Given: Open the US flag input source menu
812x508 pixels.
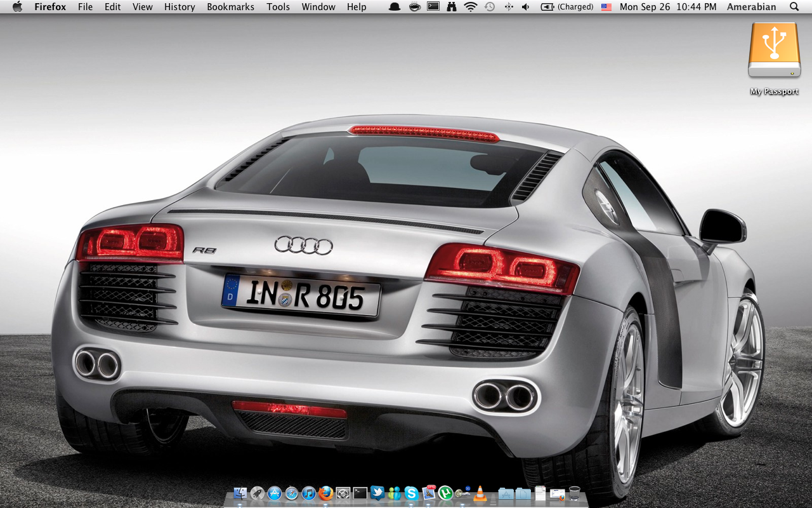Looking at the screenshot, I should pyautogui.click(x=606, y=7).
